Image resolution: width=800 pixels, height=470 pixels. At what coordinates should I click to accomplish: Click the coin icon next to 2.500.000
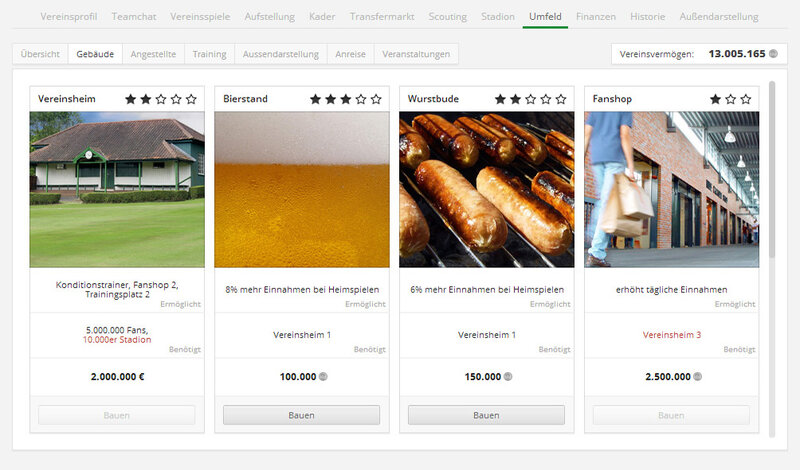pyautogui.click(x=699, y=377)
